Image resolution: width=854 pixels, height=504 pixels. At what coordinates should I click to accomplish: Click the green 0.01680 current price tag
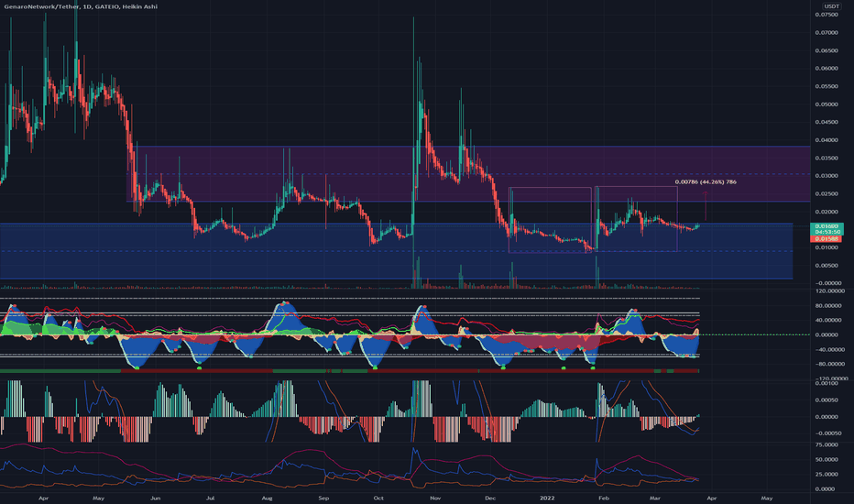point(827,229)
